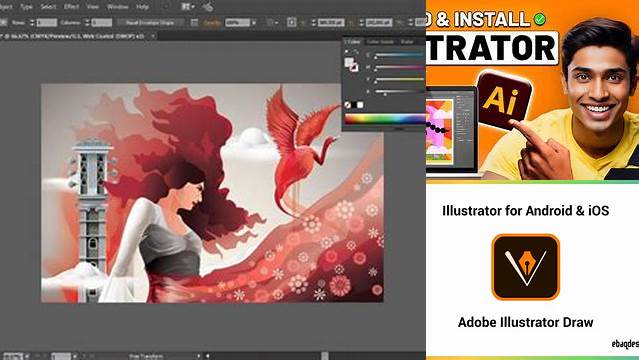
Task: Adjust the Black (K) slider in Color panel
Action: click(400, 91)
